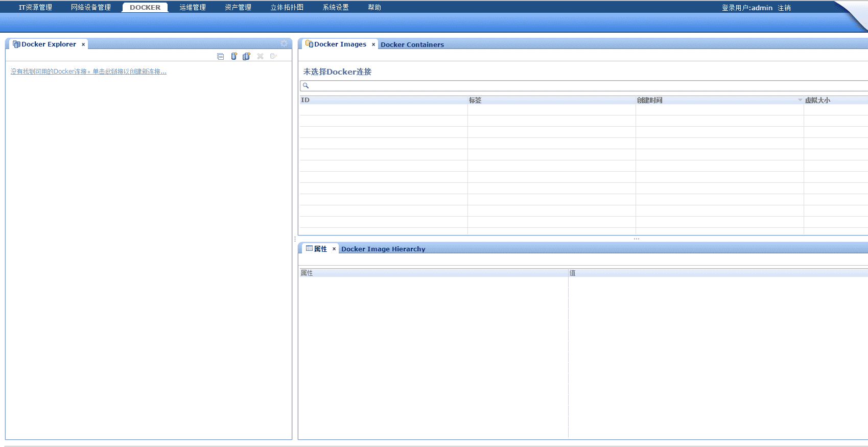Open the 立体拓扑图 menu
The height and width of the screenshot is (447, 868).
287,8
